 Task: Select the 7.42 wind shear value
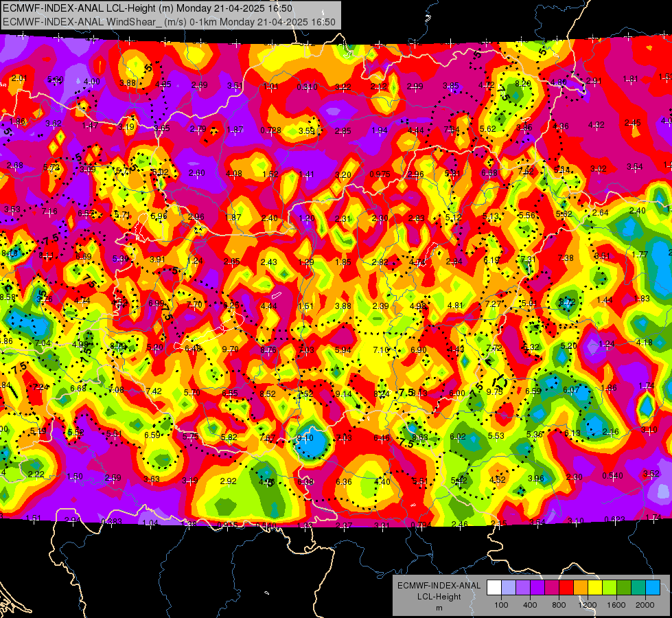click(154, 391)
